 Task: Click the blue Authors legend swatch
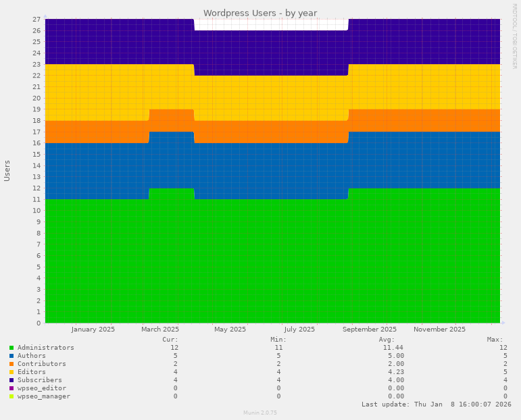click(11, 356)
